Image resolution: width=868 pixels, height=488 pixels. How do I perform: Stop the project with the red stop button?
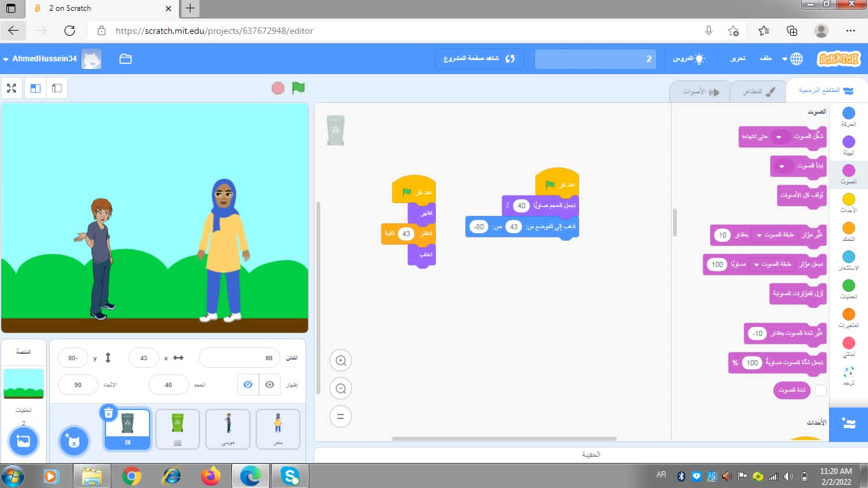[278, 88]
